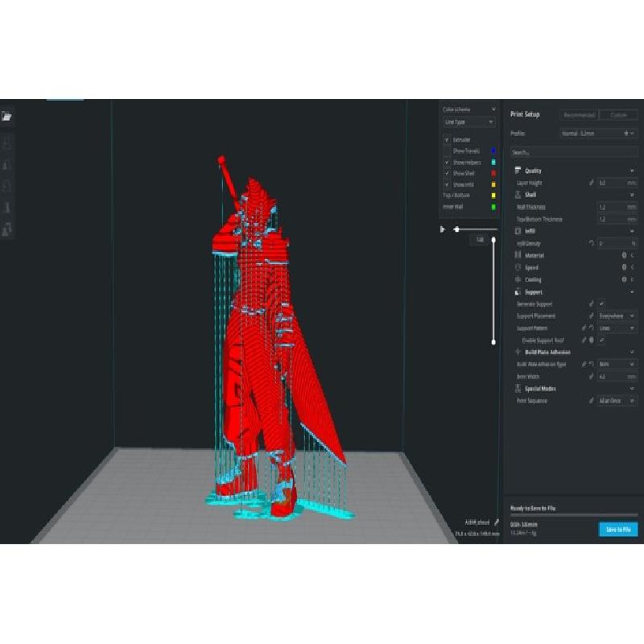
Task: Click the Special Modes category icon
Action: [x=518, y=388]
